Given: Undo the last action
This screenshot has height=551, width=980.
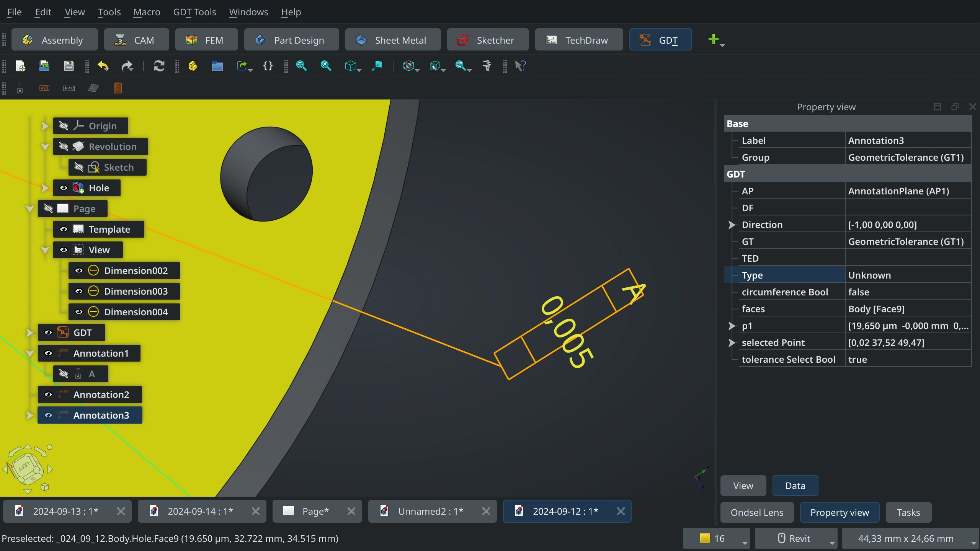Looking at the screenshot, I should [103, 66].
